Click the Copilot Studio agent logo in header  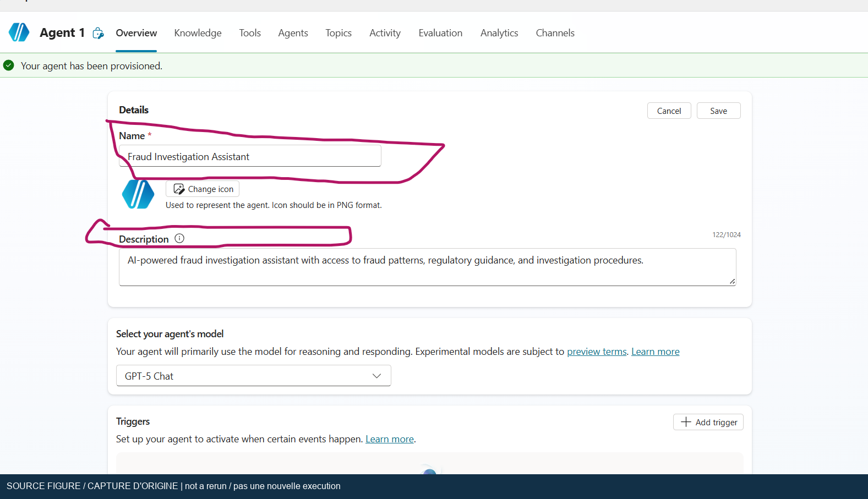tap(19, 32)
